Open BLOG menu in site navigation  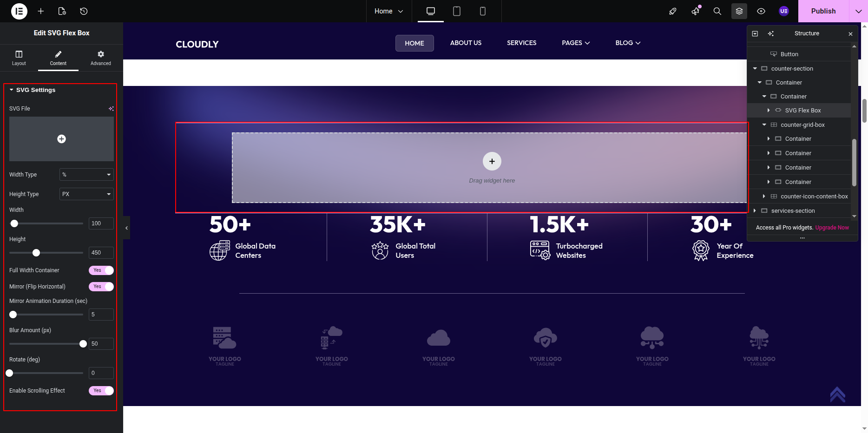coord(628,43)
